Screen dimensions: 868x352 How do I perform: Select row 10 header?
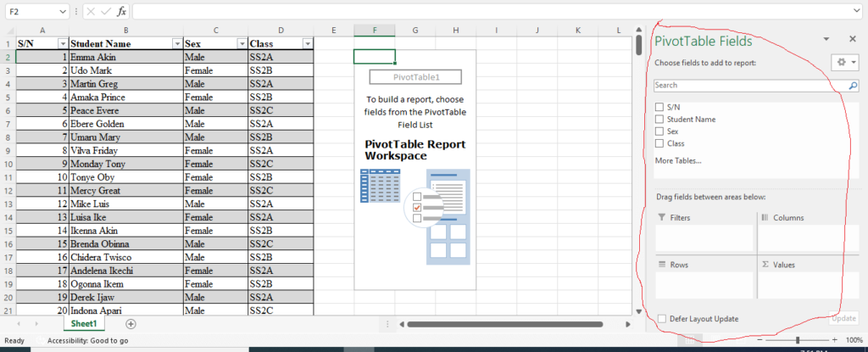(x=8, y=164)
